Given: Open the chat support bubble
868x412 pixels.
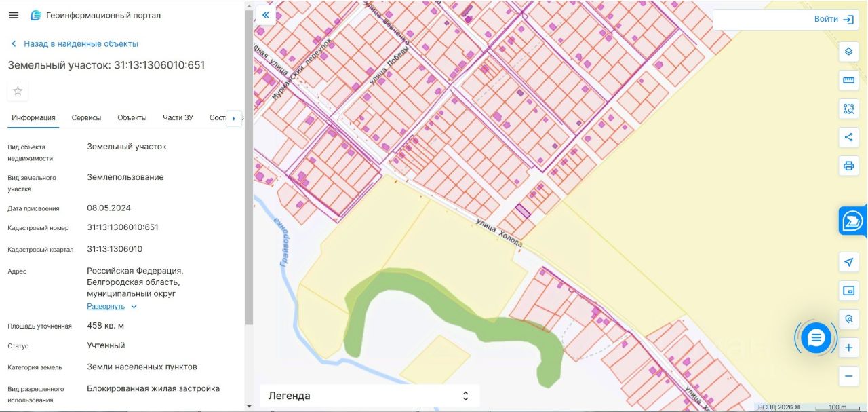Looking at the screenshot, I should click(816, 337).
